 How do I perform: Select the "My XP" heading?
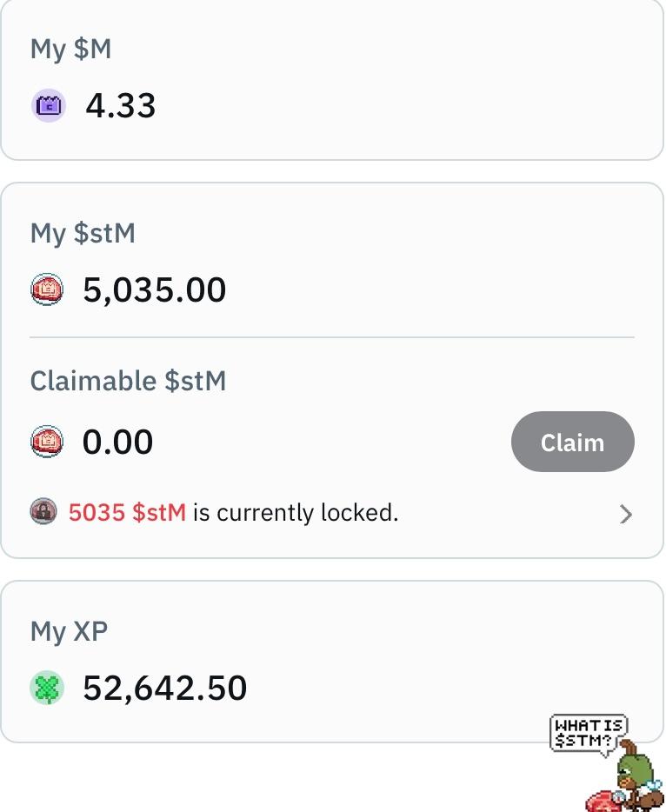[x=69, y=631]
